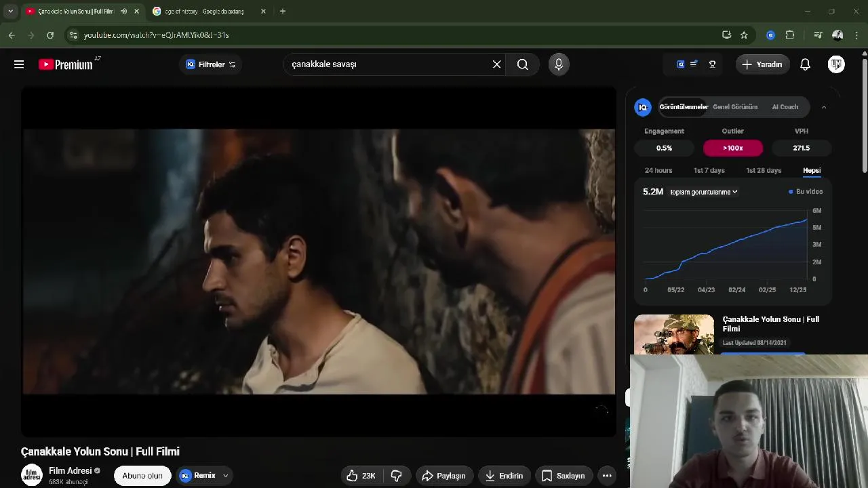Switch to Görüntülenmeler tab
This screenshot has height=488, width=868.
(x=684, y=107)
